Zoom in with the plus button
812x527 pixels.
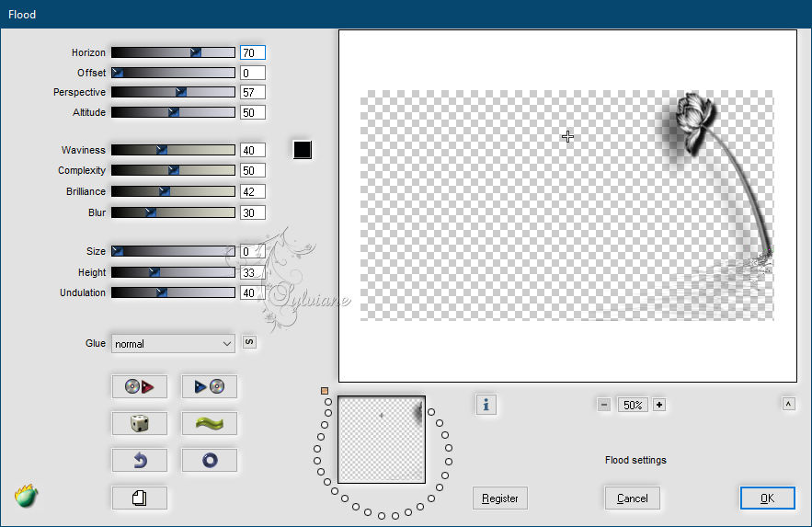tap(659, 405)
